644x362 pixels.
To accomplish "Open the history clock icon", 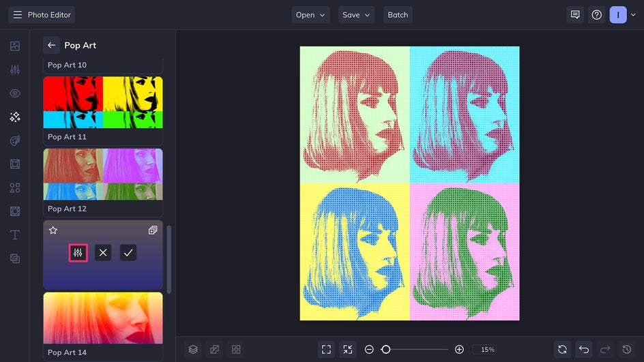I will click(627, 349).
